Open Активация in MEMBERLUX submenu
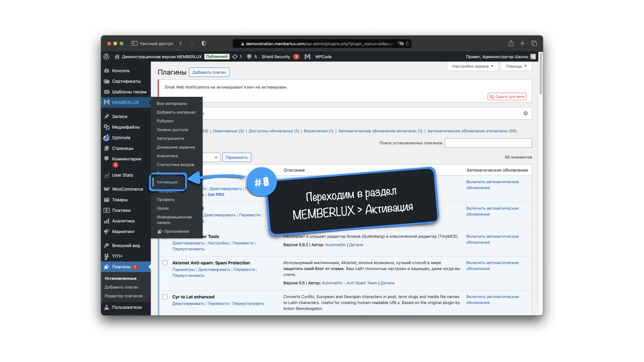The height and width of the screenshot is (362, 644). [x=167, y=182]
